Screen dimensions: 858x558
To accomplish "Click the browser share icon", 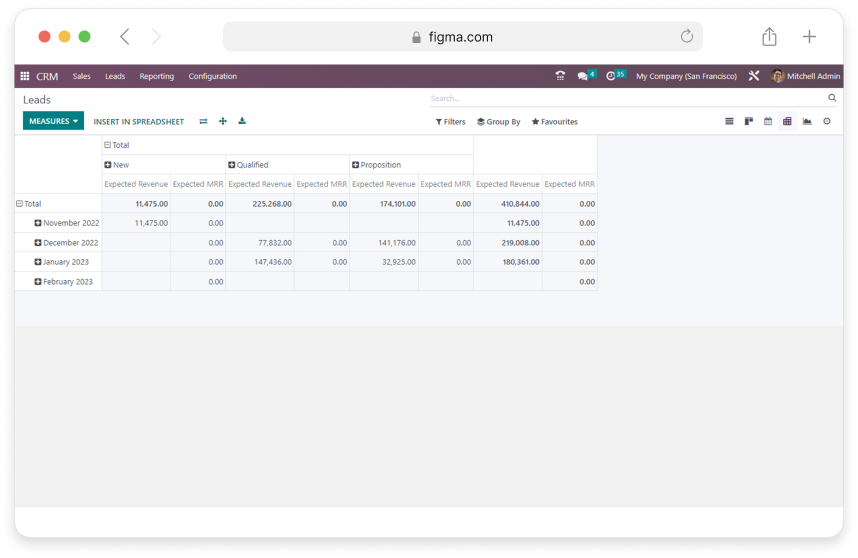I will coord(769,37).
